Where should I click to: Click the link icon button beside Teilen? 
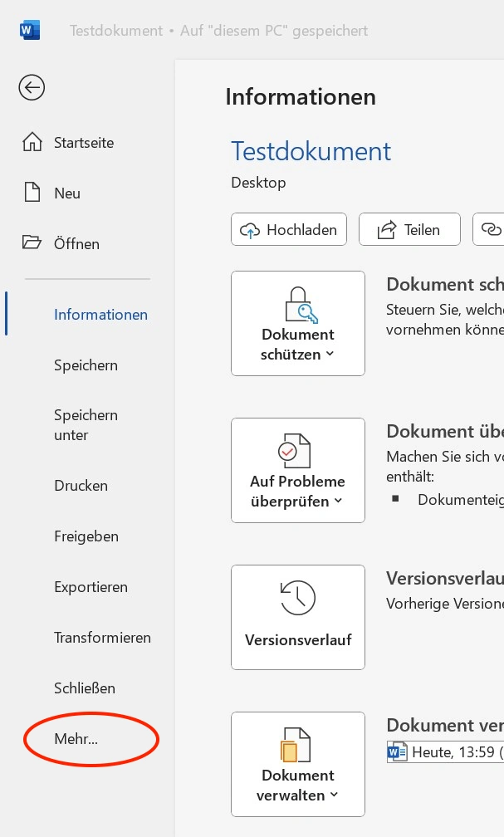click(x=492, y=230)
